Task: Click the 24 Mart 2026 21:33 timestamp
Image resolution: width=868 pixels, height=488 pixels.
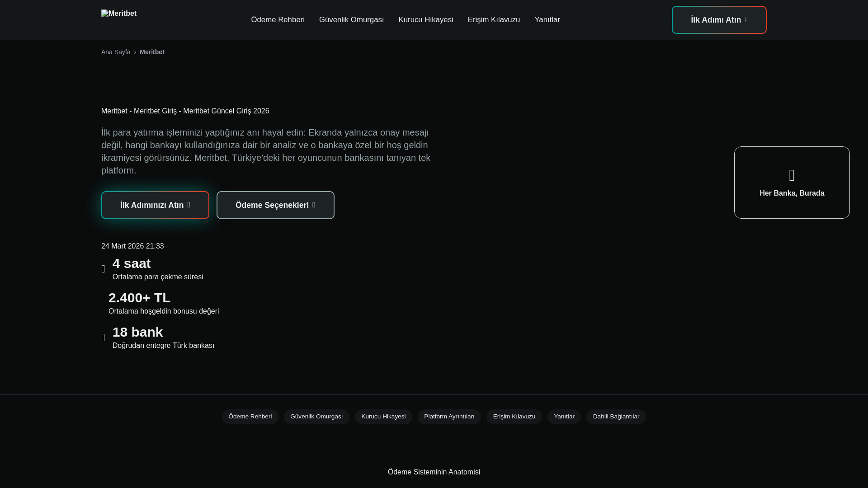Action: 132,246
